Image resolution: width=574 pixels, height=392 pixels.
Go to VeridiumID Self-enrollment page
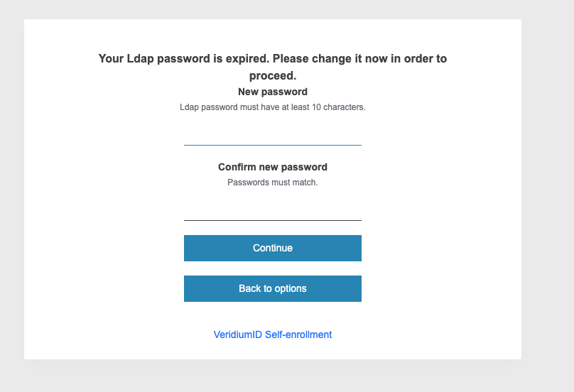point(272,334)
